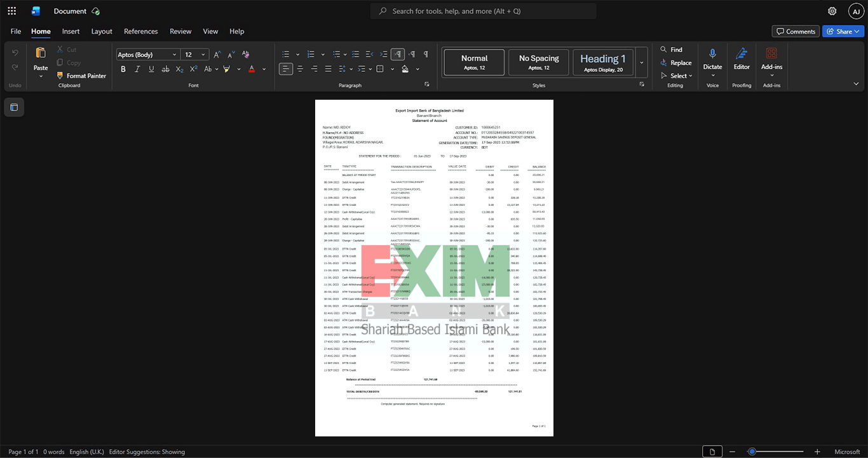Apply Format Painter

[81, 76]
